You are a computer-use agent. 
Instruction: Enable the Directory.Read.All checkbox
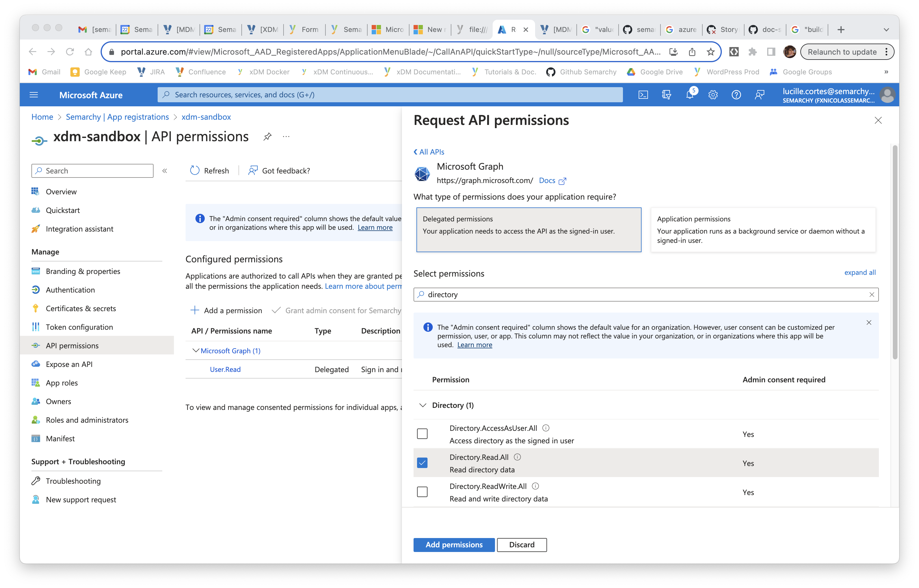click(422, 463)
